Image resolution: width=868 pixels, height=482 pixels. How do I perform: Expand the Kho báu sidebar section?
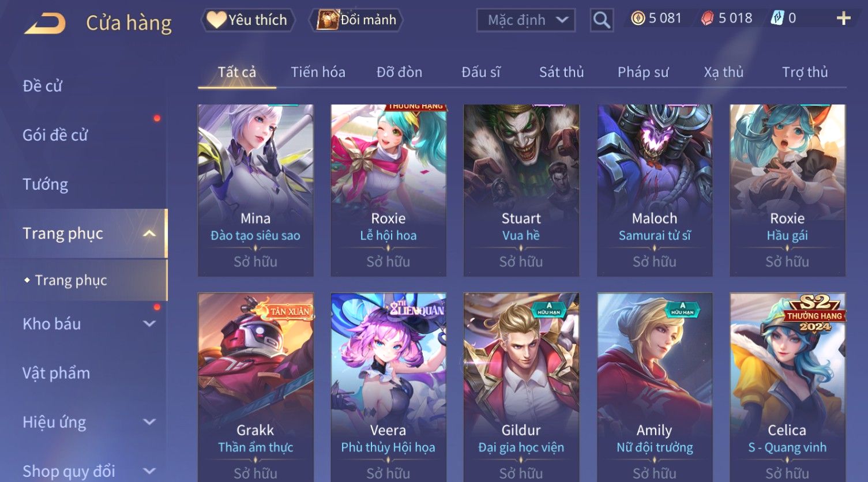pyautogui.click(x=149, y=324)
